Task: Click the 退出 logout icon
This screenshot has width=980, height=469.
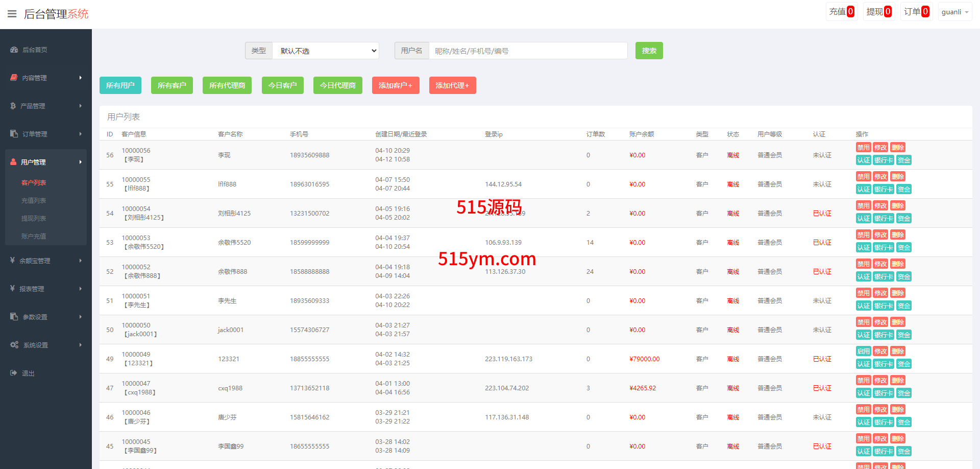Action: click(14, 373)
